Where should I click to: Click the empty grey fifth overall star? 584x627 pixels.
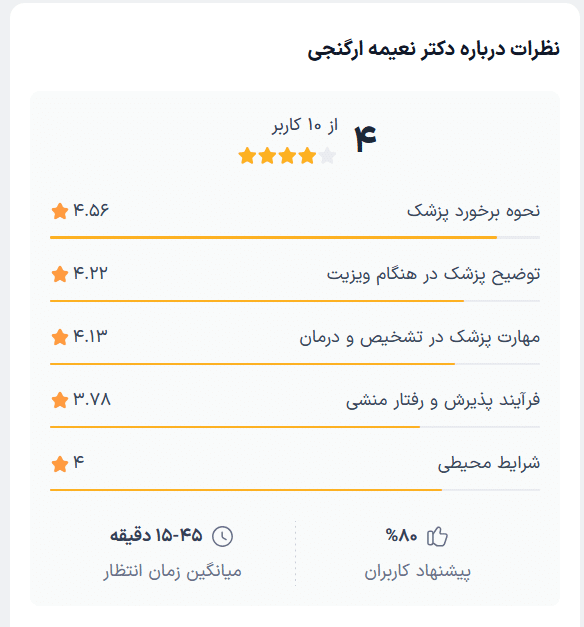click(327, 156)
